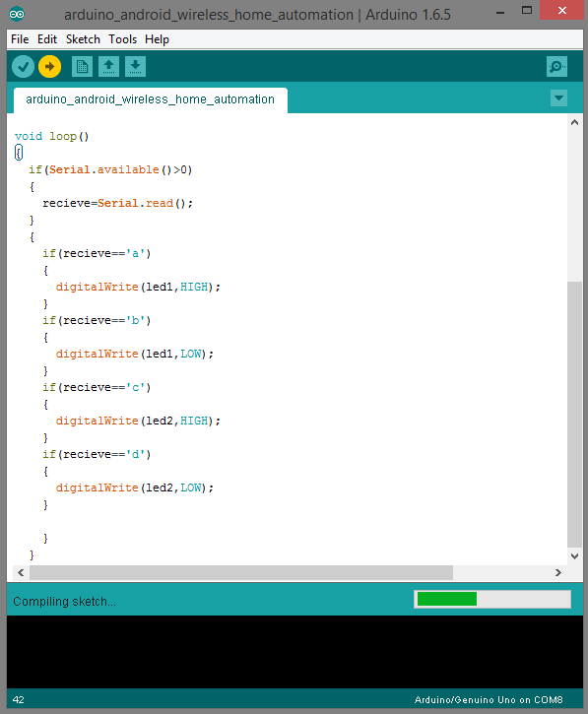
Task: Click the horizontal scrollbar right arrow
Action: click(558, 572)
